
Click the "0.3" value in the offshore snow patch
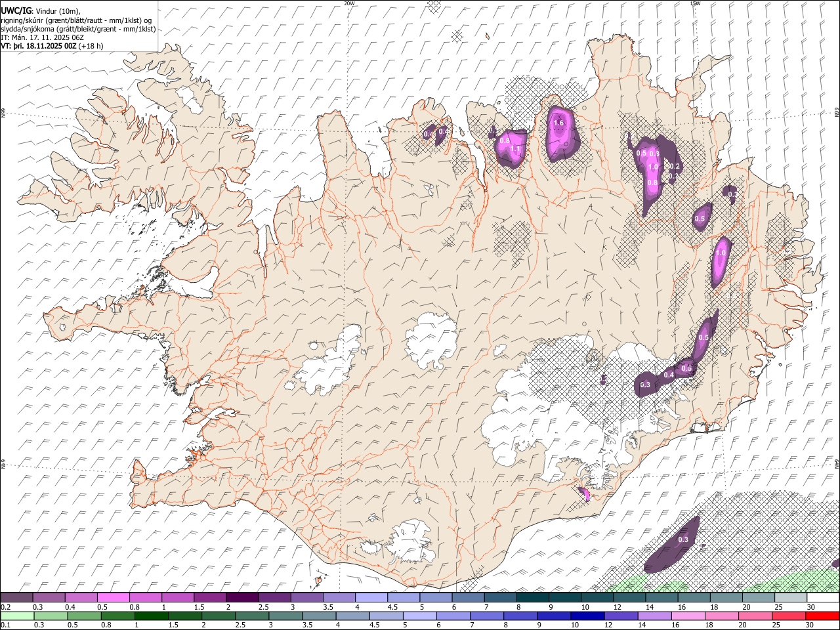pyautogui.click(x=683, y=539)
